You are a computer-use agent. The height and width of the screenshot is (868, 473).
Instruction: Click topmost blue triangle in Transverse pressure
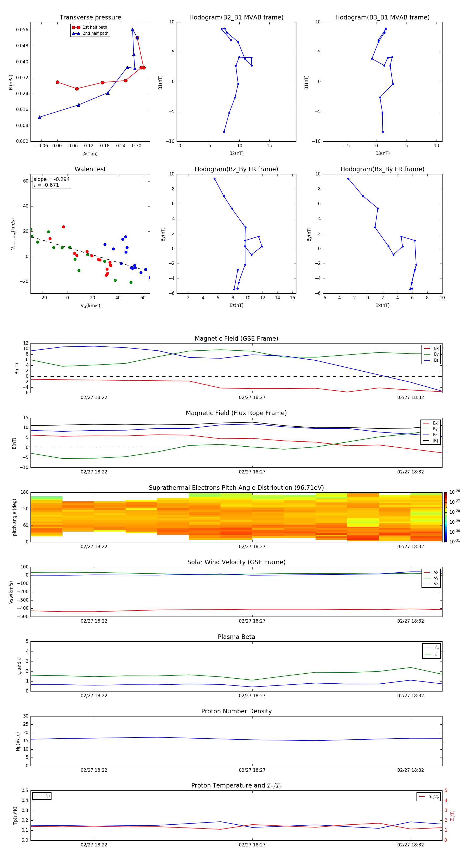[x=133, y=30]
